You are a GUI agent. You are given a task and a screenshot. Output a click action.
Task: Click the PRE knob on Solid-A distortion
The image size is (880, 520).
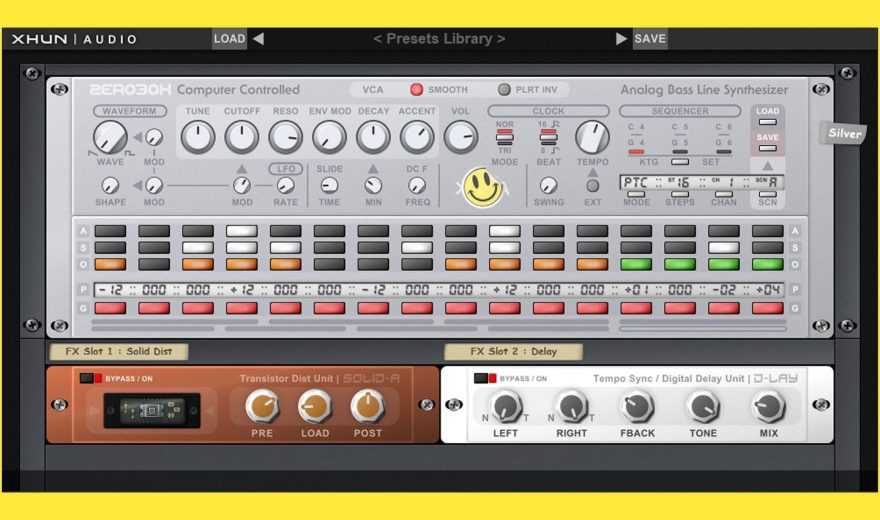[262, 405]
